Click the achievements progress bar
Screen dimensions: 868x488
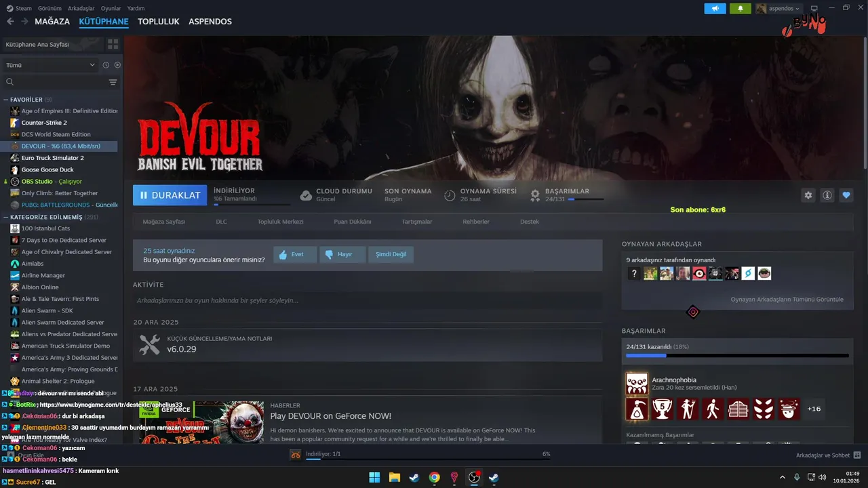(737, 355)
